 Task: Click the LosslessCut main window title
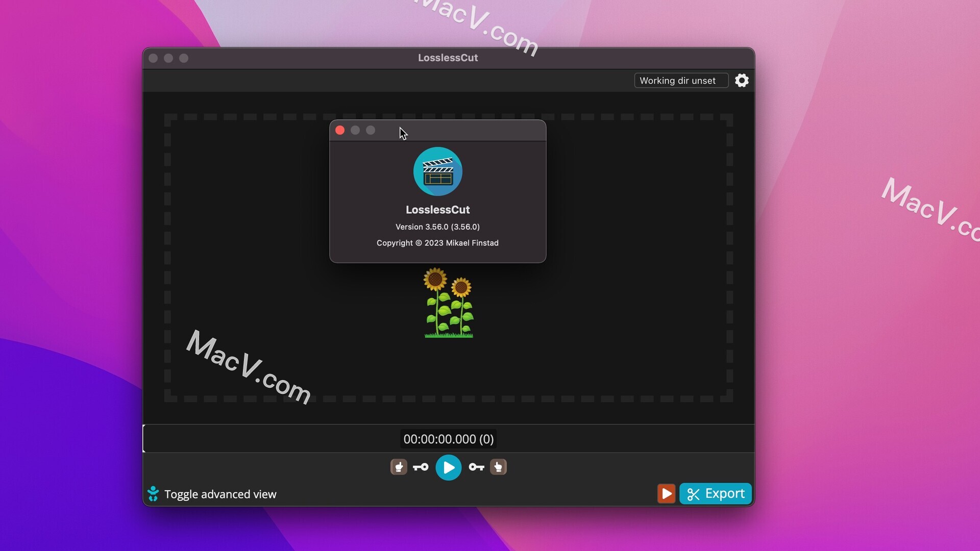(x=448, y=58)
